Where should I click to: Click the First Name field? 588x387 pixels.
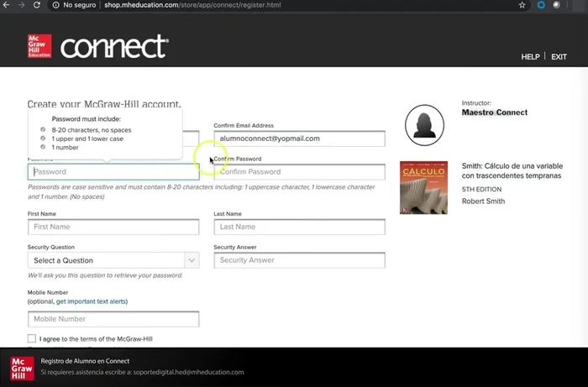[113, 227]
